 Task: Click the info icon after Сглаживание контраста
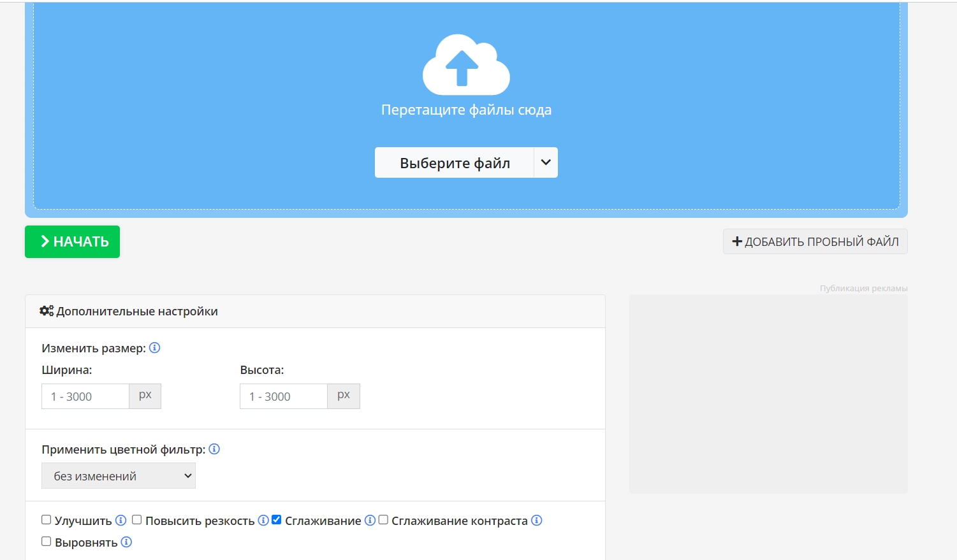(537, 521)
